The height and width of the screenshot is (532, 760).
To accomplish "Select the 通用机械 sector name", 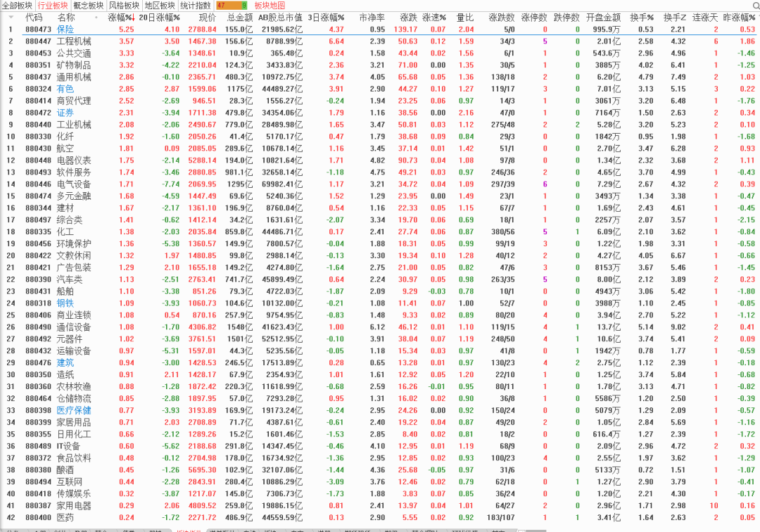I will pos(74,77).
